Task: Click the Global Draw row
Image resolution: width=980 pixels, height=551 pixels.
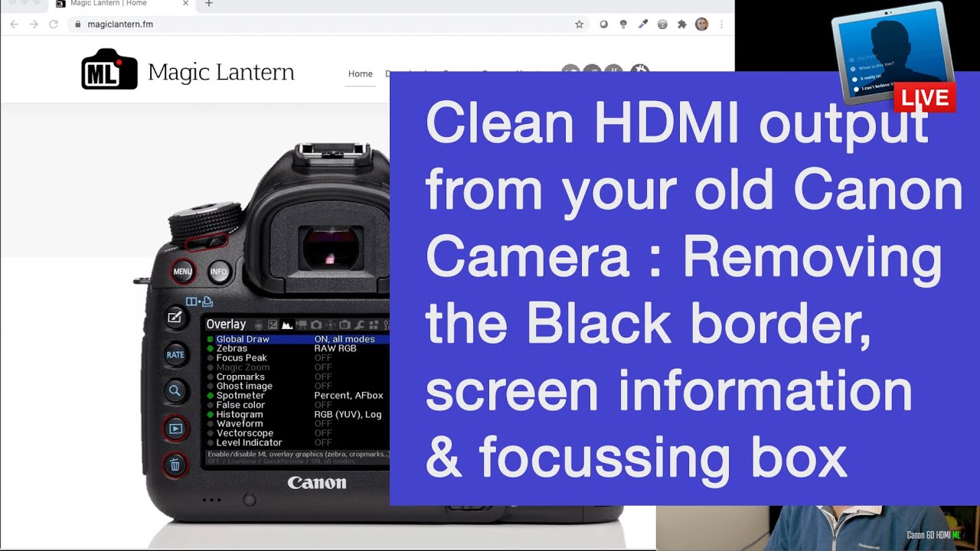Action: pos(298,339)
